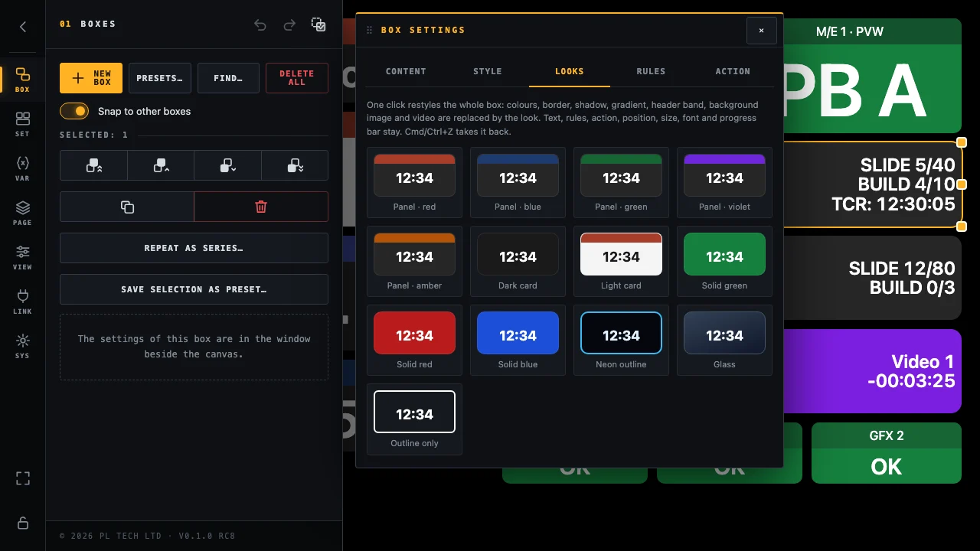Click the multi-select checkbox icon in the header
Screen dimensions: 980x551
point(318,24)
